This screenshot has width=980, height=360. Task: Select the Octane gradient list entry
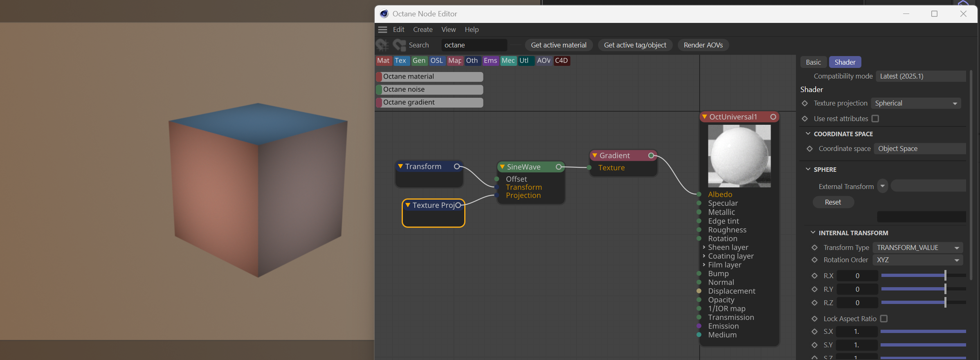click(429, 102)
